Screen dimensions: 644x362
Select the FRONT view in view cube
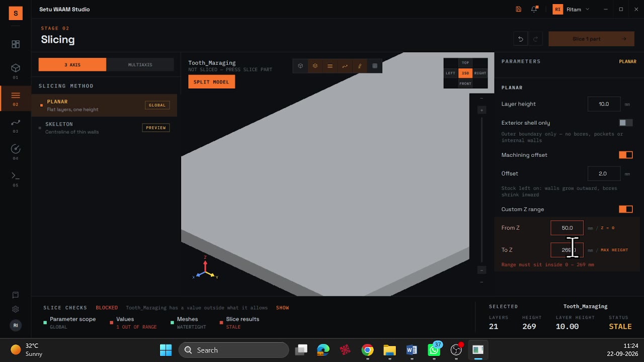(465, 83)
